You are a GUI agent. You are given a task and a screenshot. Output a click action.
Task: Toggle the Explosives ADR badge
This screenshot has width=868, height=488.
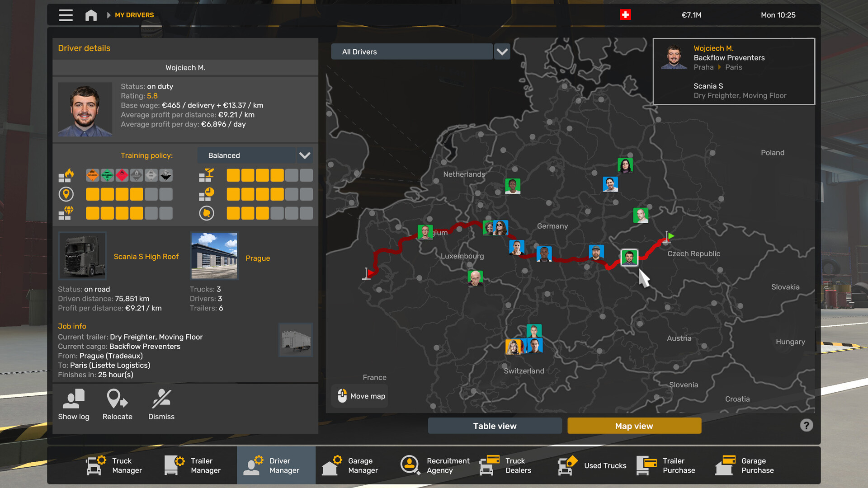coord(92,175)
